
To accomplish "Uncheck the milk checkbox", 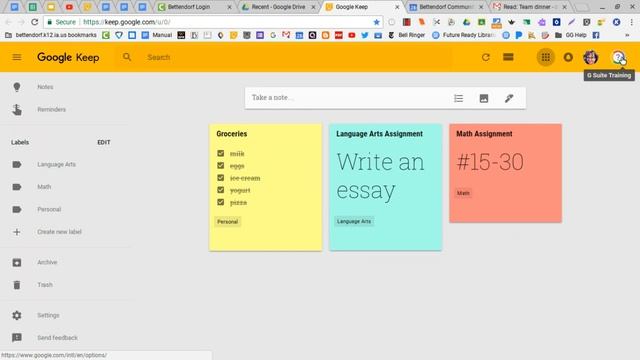I will [x=221, y=153].
